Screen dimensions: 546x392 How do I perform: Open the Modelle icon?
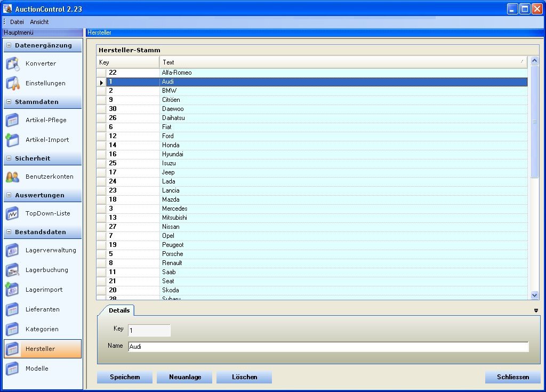(13, 369)
